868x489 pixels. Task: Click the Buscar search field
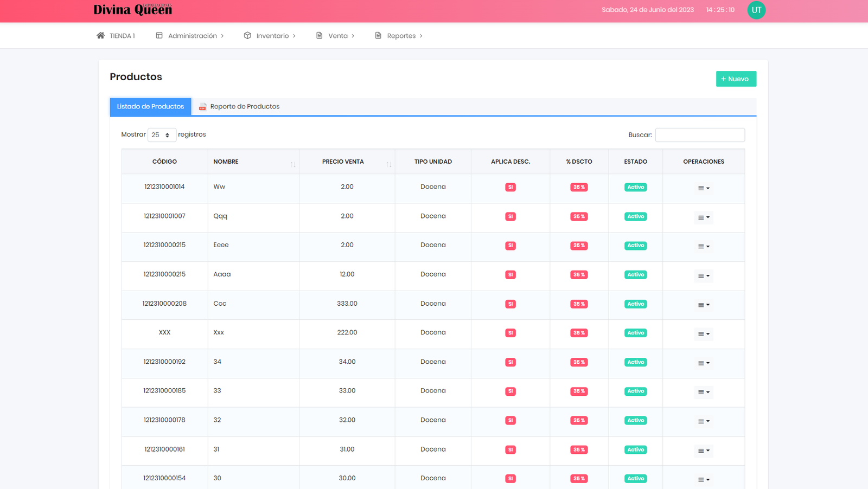700,135
